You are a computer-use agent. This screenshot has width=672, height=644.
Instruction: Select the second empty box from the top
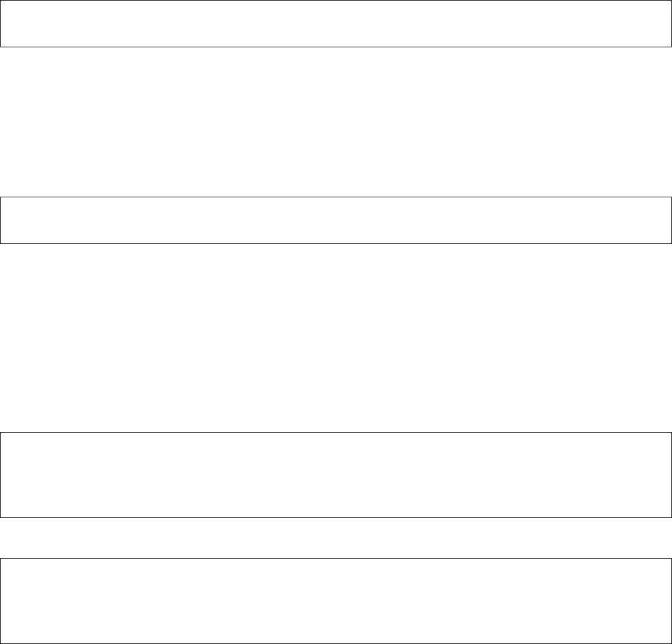(x=336, y=220)
